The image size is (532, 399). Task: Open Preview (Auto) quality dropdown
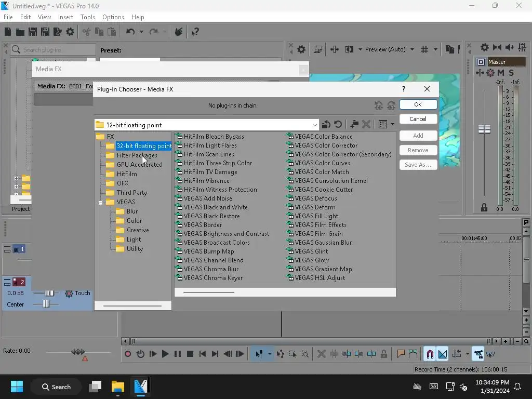point(412,49)
